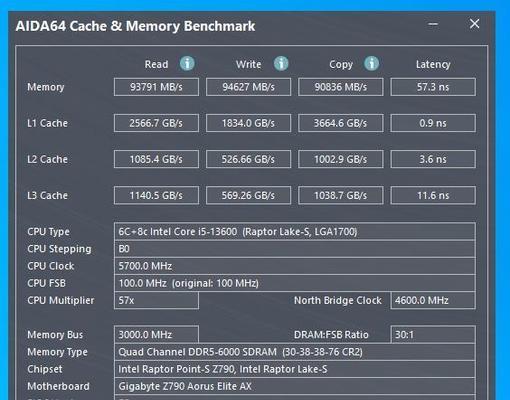The height and width of the screenshot is (400, 510).
Task: Click the L3 Cache Latency 11.6 ns box
Action: click(x=433, y=195)
